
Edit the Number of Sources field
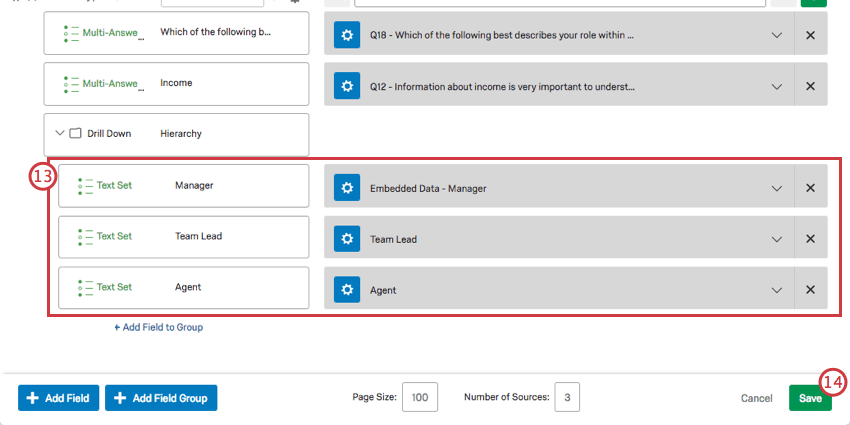567,397
